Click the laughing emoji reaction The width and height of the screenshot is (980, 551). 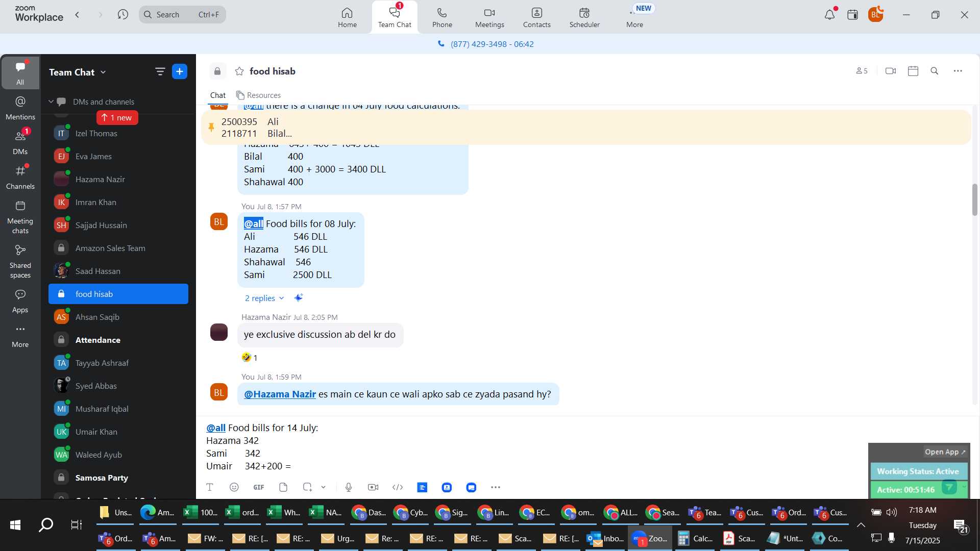(x=250, y=357)
